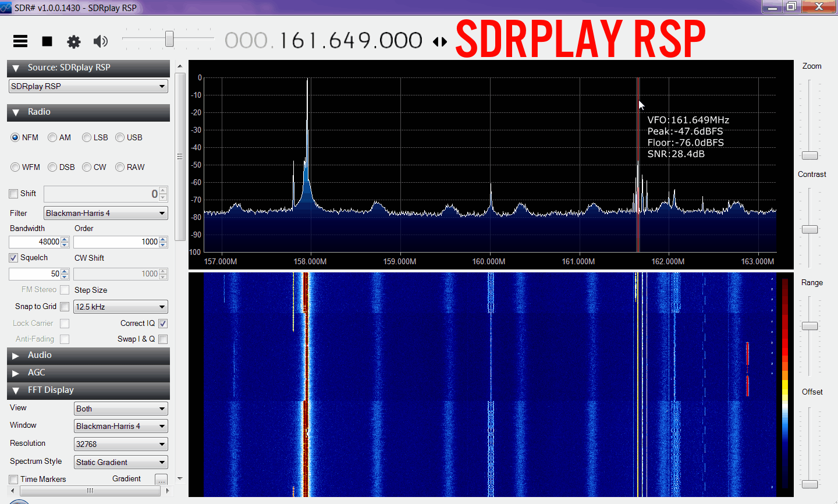Click the tuning style arrows icon

pyautogui.click(x=440, y=41)
